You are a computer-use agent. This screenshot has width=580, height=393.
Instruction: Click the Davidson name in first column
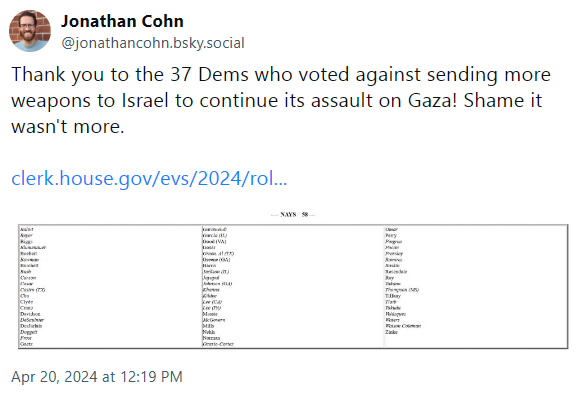click(30, 314)
